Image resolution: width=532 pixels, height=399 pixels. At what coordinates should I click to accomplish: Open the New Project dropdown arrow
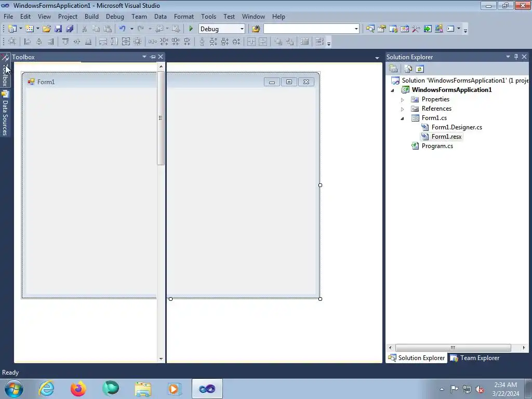[20, 29]
